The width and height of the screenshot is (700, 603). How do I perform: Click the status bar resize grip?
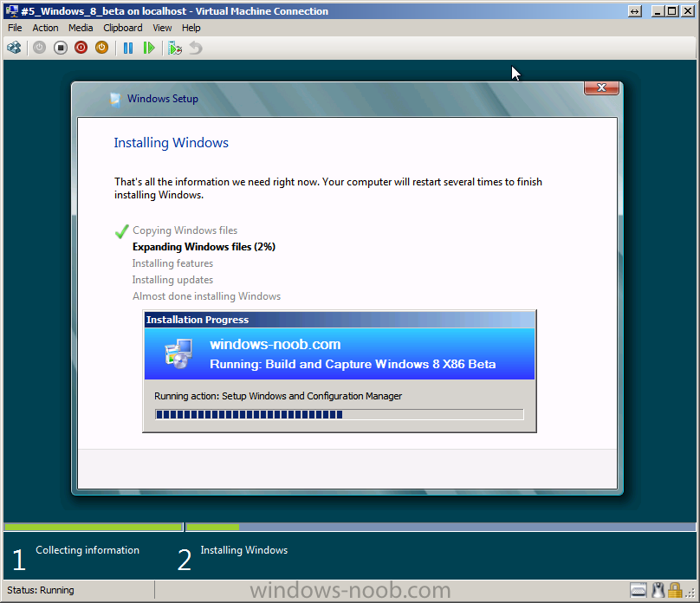coord(690,593)
